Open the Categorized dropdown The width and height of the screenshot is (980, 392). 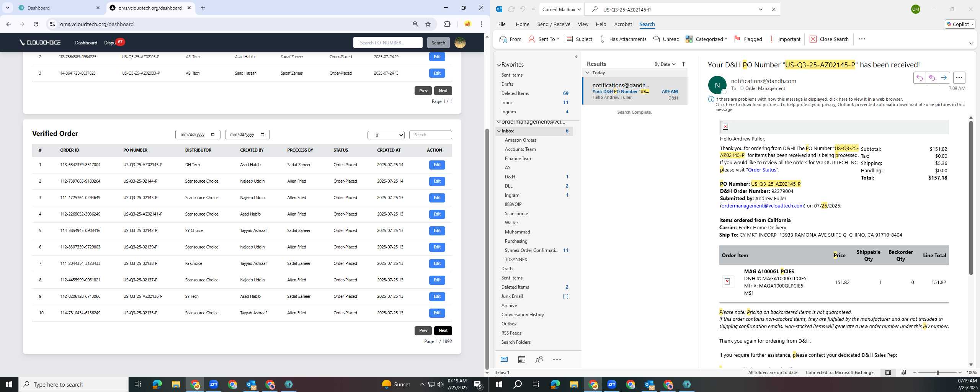click(706, 39)
